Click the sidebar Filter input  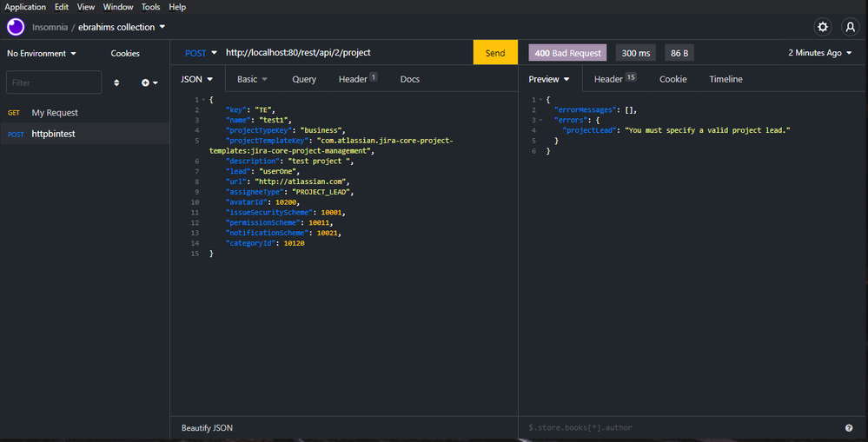[x=54, y=82]
